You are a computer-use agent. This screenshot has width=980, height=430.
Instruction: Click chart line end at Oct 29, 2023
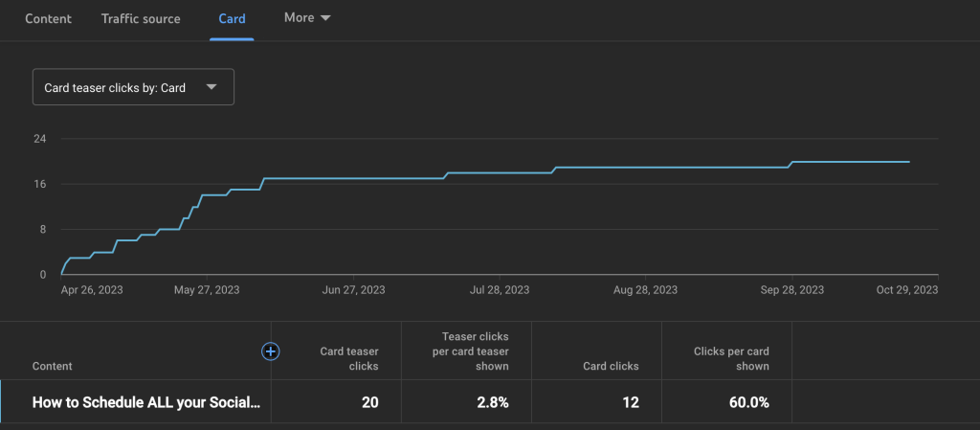(x=909, y=162)
